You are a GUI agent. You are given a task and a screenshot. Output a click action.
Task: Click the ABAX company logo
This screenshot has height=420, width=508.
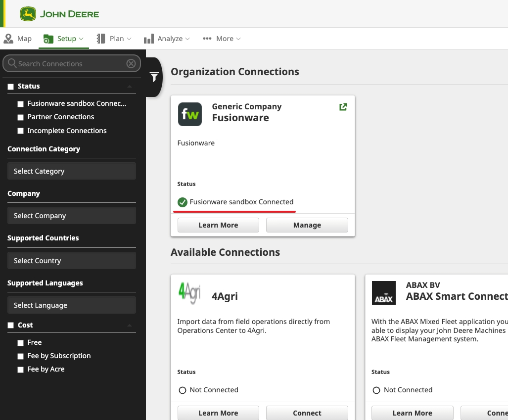click(383, 293)
